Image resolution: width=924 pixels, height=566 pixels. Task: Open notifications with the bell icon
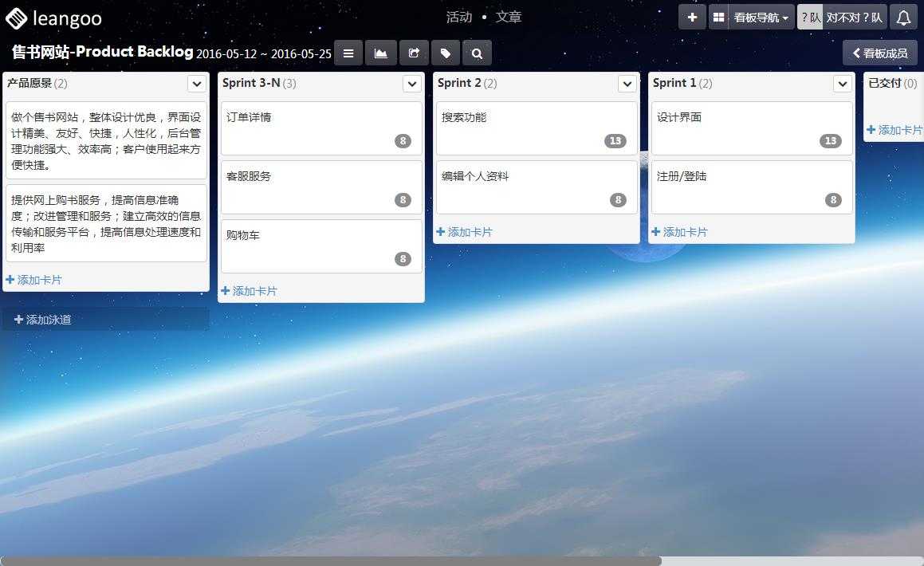[903, 17]
